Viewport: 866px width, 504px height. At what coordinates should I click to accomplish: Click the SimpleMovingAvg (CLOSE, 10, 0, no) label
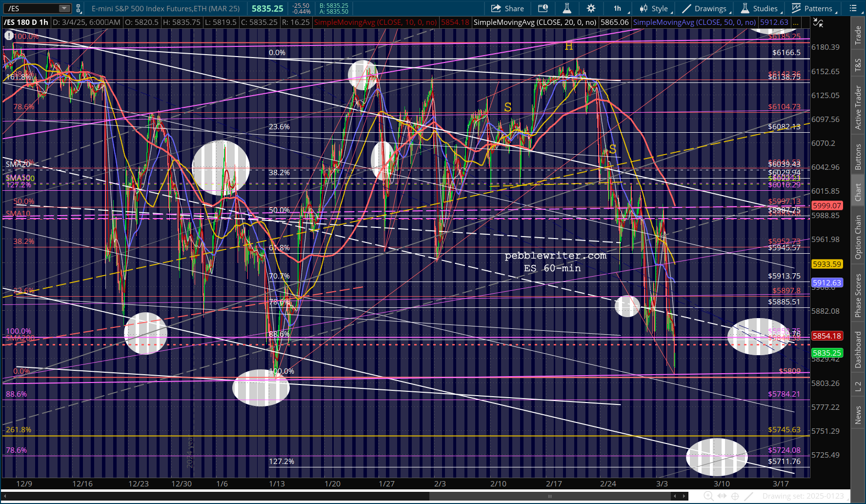(x=376, y=22)
